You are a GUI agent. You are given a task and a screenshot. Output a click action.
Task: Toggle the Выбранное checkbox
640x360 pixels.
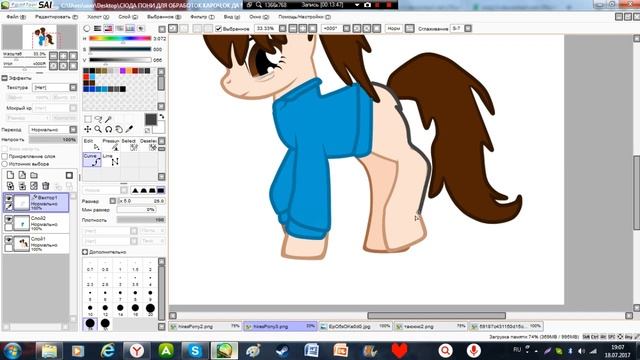(x=218, y=29)
